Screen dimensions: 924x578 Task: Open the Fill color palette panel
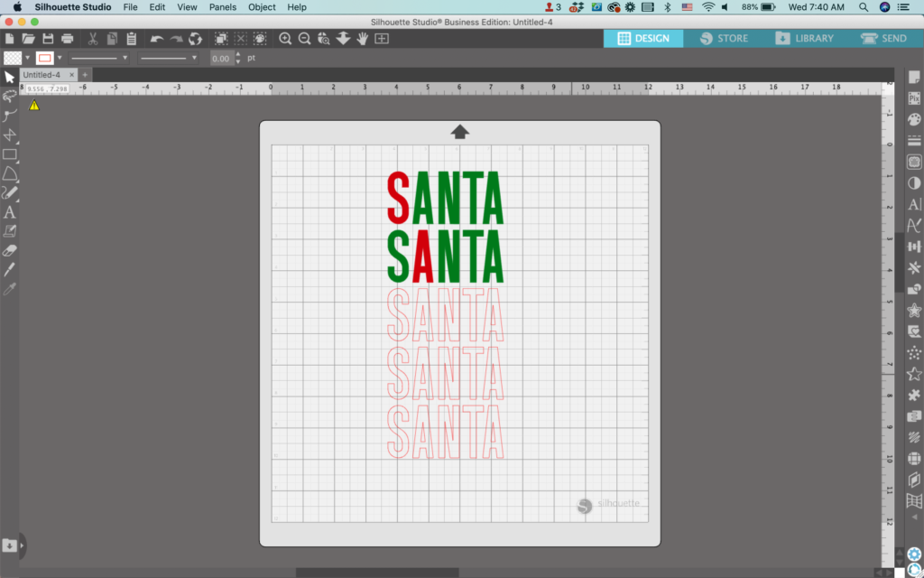tap(914, 119)
